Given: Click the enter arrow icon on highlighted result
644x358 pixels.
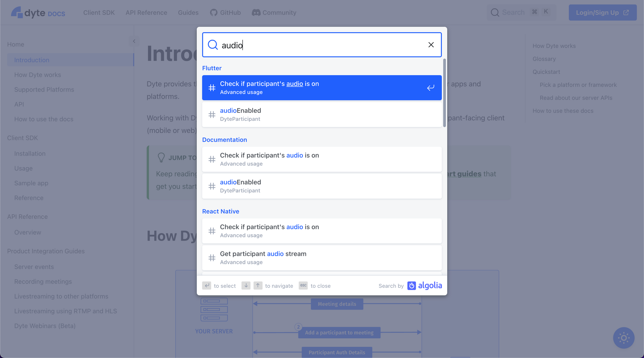Looking at the screenshot, I should click(431, 88).
